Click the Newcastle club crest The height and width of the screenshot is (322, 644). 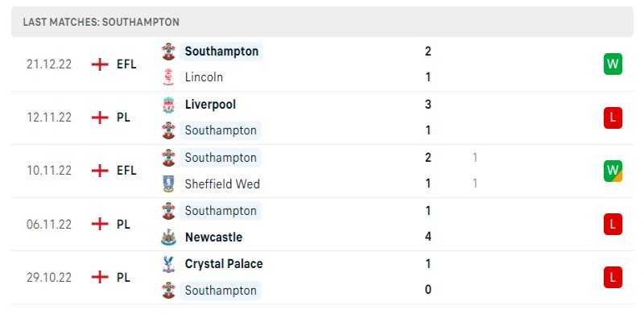click(x=168, y=237)
